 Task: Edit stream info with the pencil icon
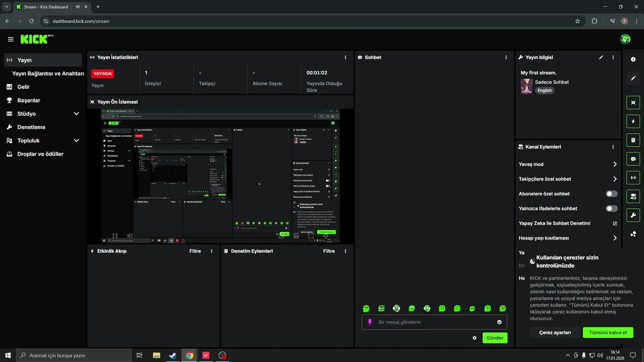[601, 57]
